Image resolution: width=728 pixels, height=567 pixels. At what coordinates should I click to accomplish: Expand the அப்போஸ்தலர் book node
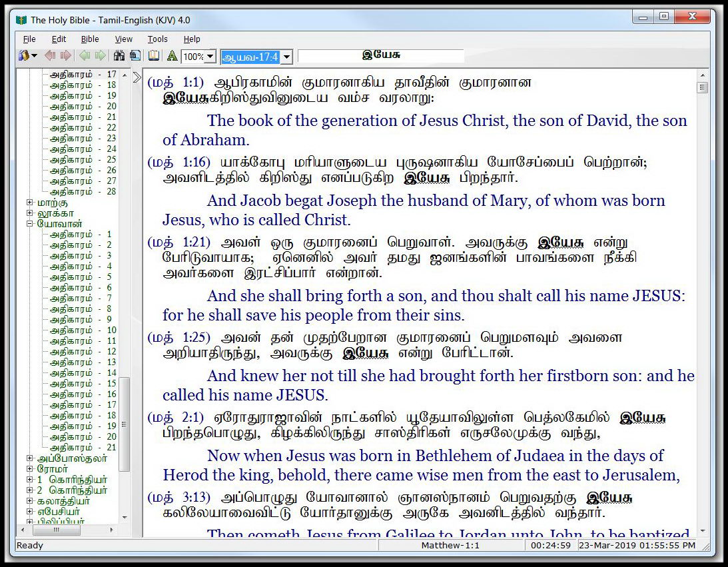[x=30, y=458]
